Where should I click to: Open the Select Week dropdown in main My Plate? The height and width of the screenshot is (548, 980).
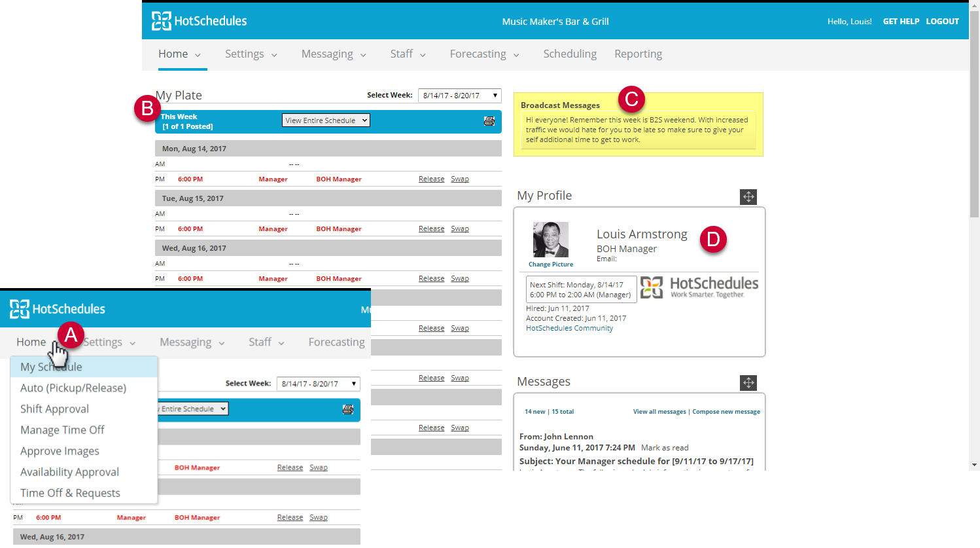tap(460, 96)
